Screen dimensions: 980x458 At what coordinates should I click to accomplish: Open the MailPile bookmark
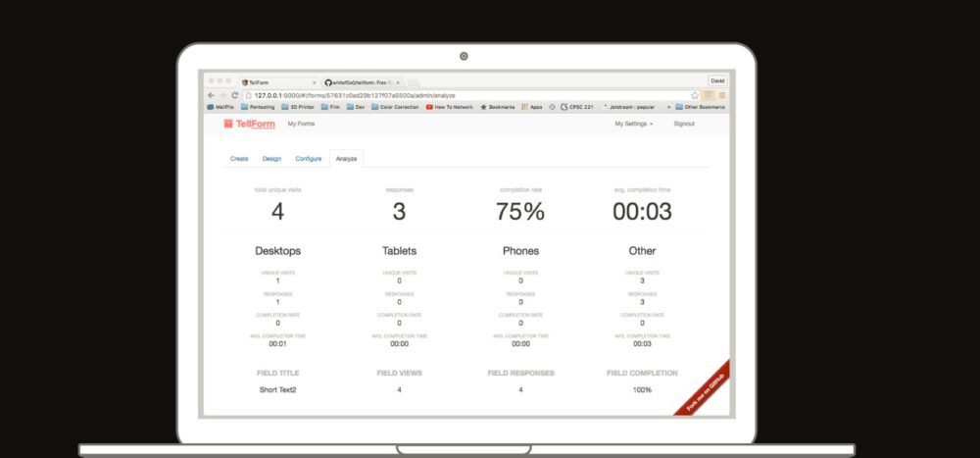[x=221, y=107]
